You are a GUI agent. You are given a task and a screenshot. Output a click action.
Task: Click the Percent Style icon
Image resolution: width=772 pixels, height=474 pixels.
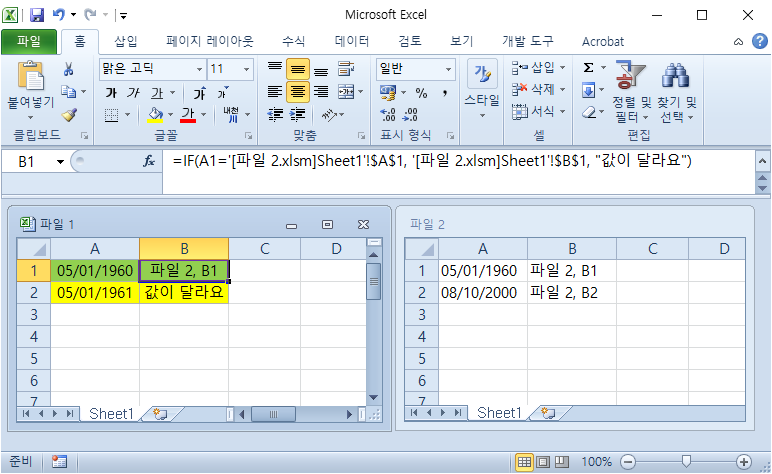(421, 93)
